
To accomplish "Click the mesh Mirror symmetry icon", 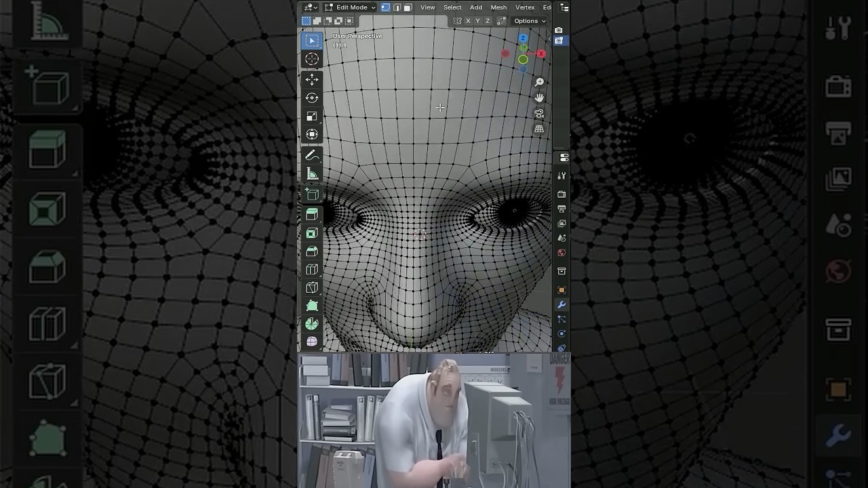I will [x=458, y=21].
